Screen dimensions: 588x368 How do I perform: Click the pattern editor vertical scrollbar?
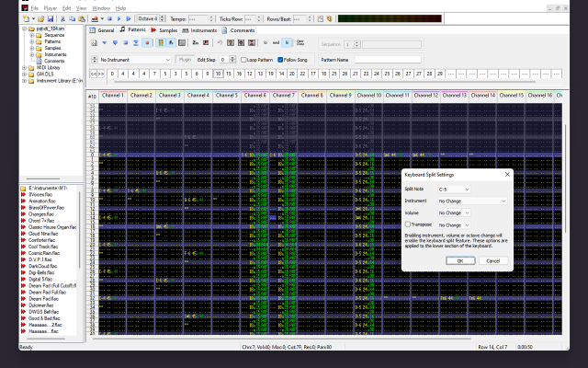[x=565, y=177]
